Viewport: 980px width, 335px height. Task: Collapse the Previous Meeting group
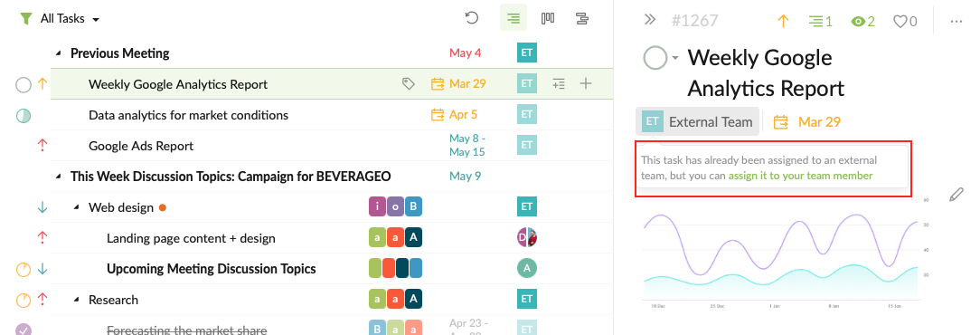coord(58,53)
